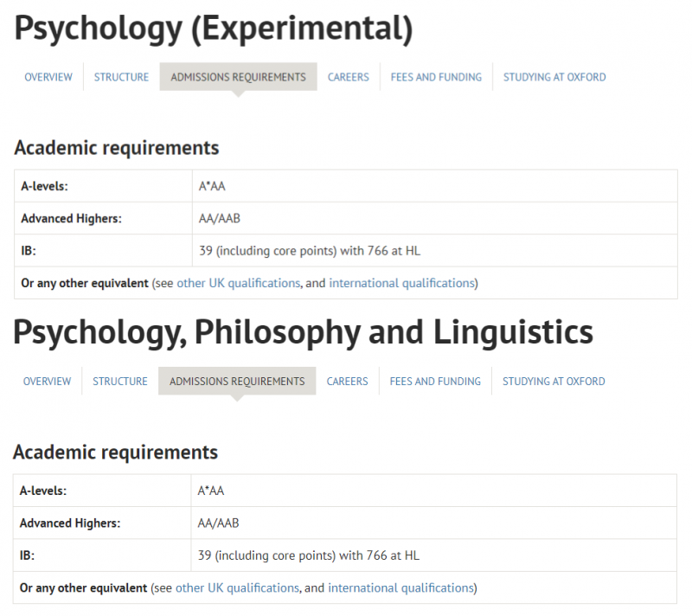
Task: Select Admissions Requirements tab under Psychology (Experimental)
Action: point(239,77)
